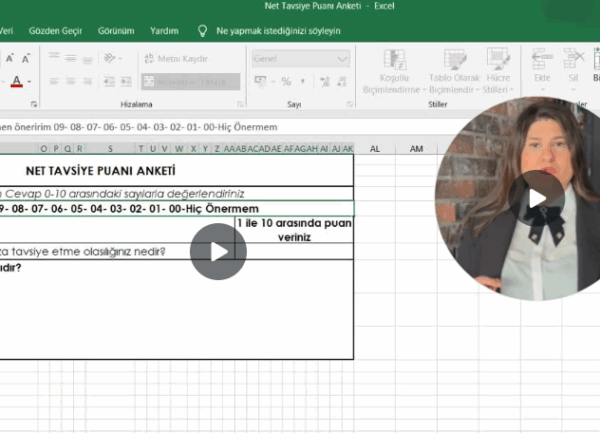Decrease font size with the smaller A icon

pyautogui.click(x=26, y=59)
